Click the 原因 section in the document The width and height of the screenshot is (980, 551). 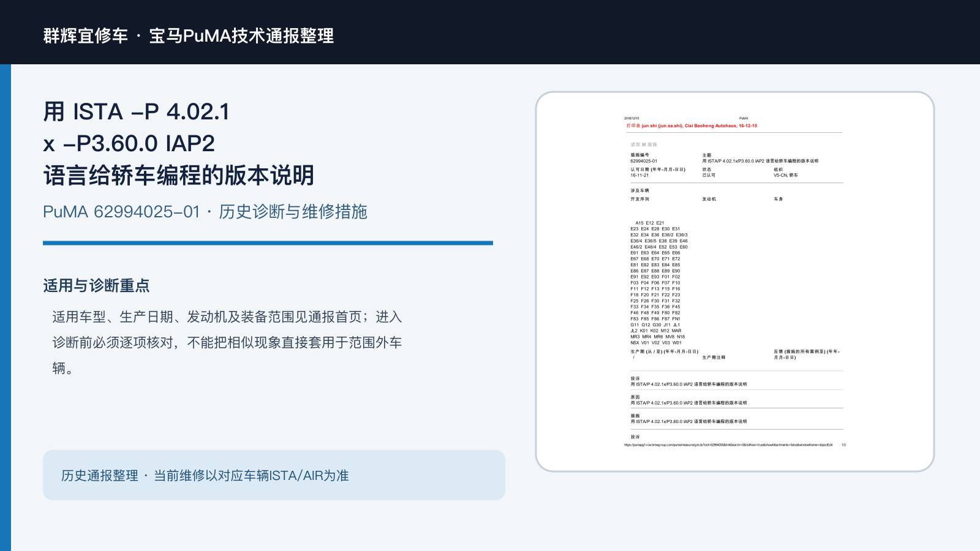(688, 400)
